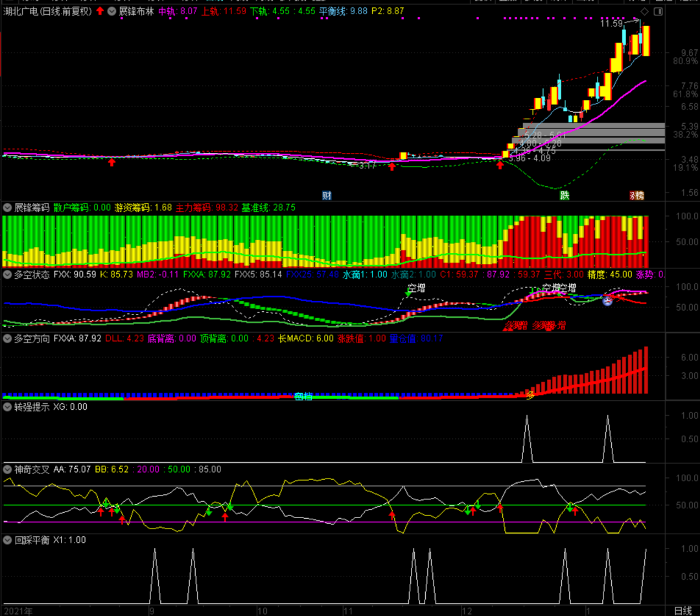Click the 2021年 date on time axis

coord(17,610)
